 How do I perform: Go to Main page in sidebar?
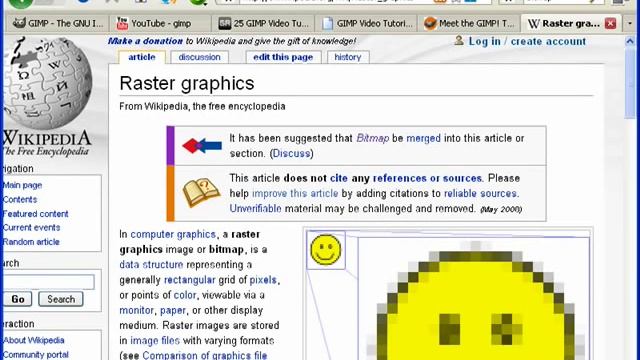(x=22, y=185)
